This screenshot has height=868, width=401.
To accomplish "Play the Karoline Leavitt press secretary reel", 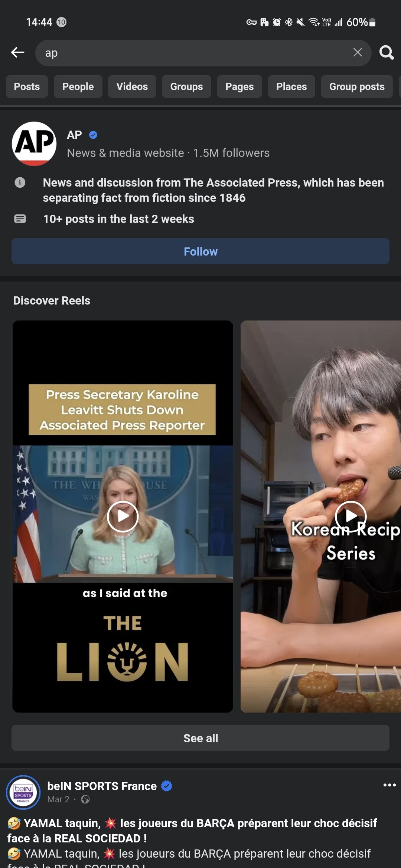I will coord(123,516).
